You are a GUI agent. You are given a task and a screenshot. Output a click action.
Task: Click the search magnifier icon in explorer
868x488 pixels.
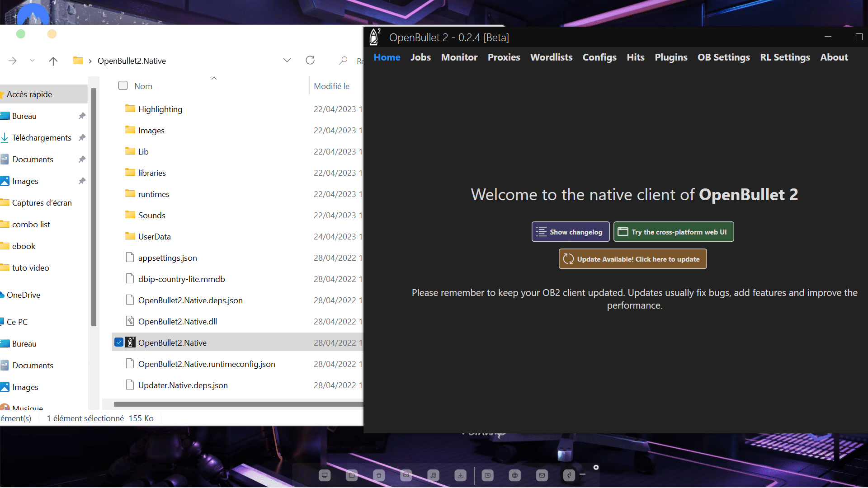point(344,61)
